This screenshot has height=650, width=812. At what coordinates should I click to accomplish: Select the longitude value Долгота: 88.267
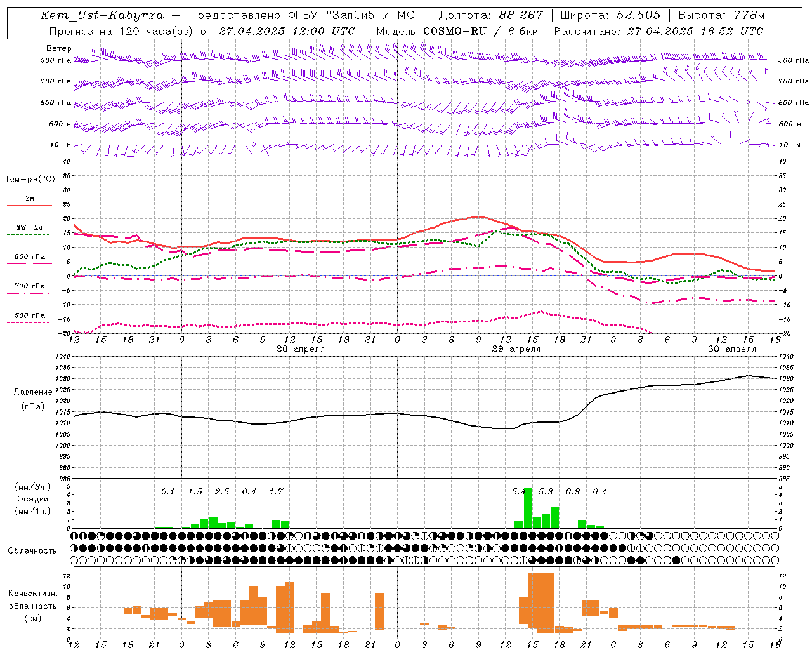491,15
